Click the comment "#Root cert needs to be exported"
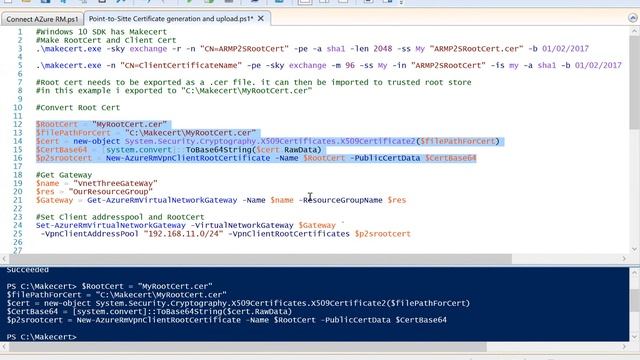 [x=253, y=82]
